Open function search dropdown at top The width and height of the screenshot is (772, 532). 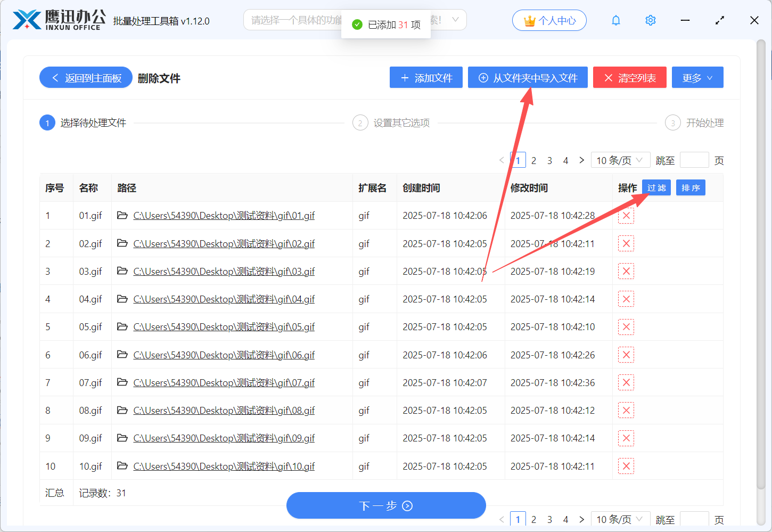pyautogui.click(x=355, y=20)
